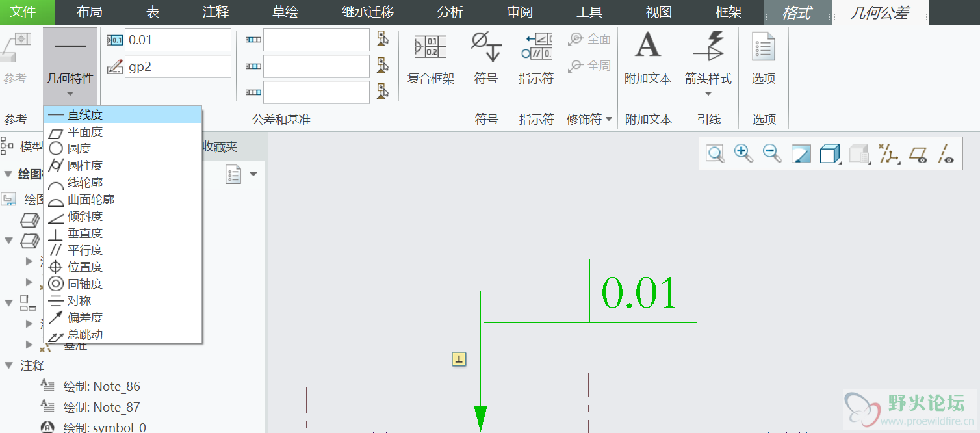The height and width of the screenshot is (433, 980).
Task: Pick secondary datum from model icon
Action: tap(383, 66)
